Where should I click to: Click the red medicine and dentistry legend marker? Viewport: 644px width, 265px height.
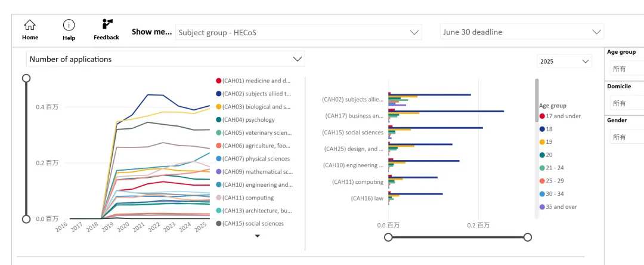pos(219,81)
